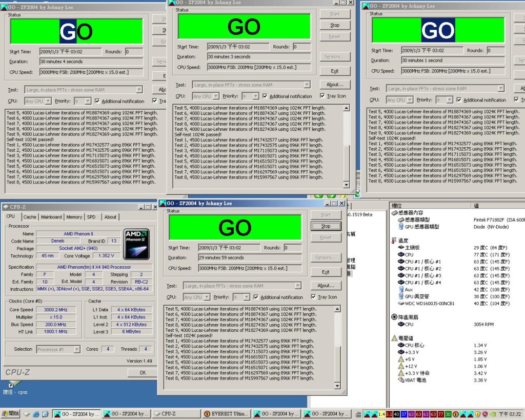Click Exit in the 29 minutes 59 seconds window
525x420 pixels.
coord(326,272)
